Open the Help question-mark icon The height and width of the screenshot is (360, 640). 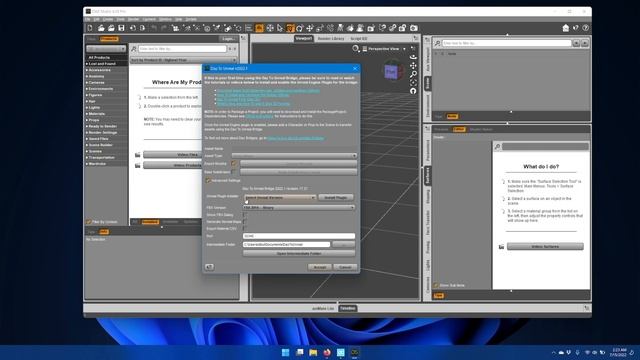[x=586, y=28]
